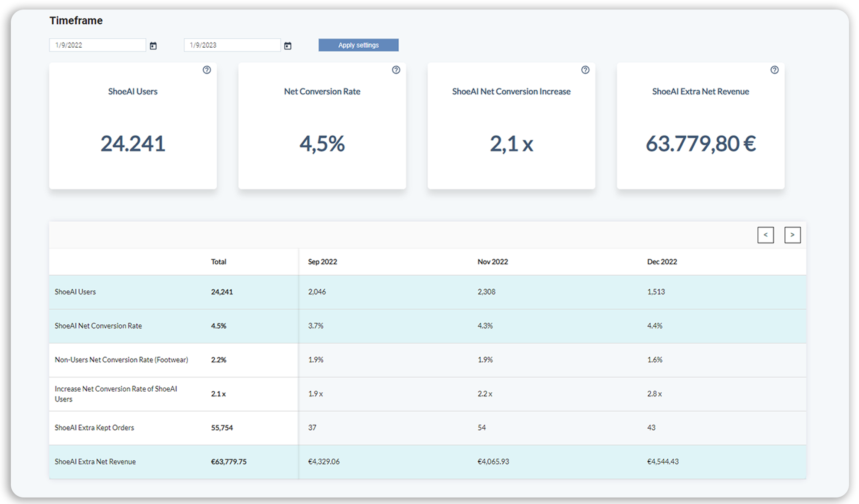Select total extra revenue €63,779.75
This screenshot has width=859, height=504.
pos(229,462)
